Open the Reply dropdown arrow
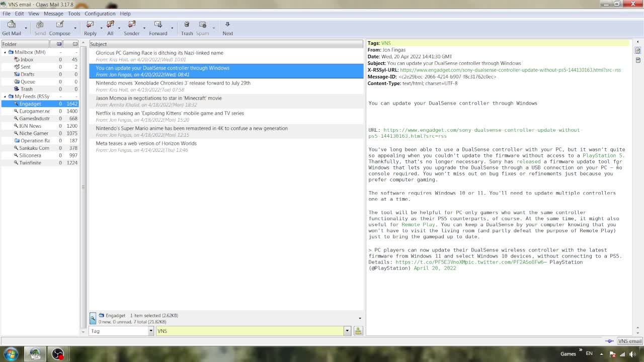Screen dimensions: 644x362 [101, 28]
